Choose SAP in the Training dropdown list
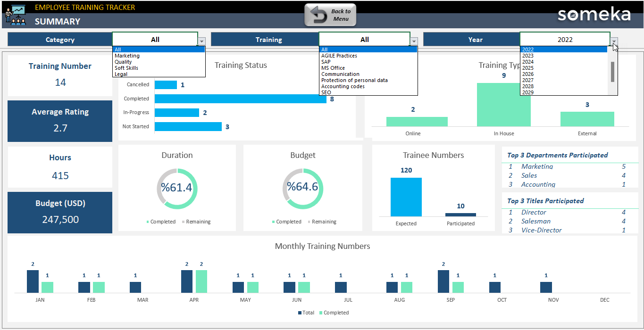The height and width of the screenshot is (330, 644). tap(326, 61)
